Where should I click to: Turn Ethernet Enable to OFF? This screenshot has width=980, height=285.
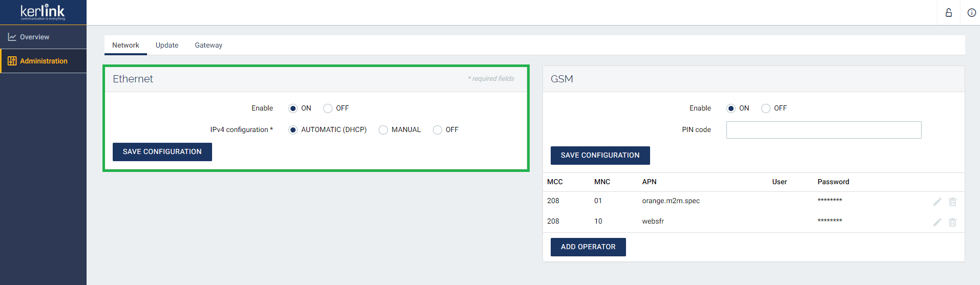(328, 108)
